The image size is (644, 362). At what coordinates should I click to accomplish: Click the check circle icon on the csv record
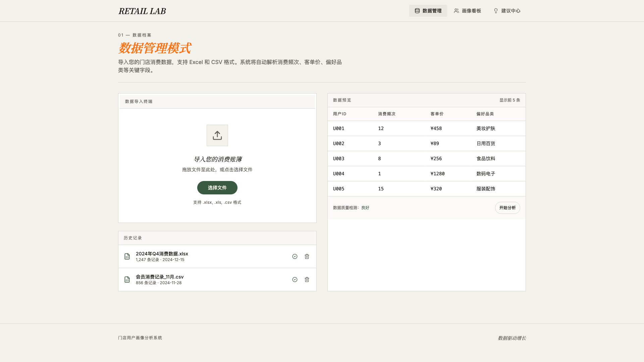click(294, 279)
